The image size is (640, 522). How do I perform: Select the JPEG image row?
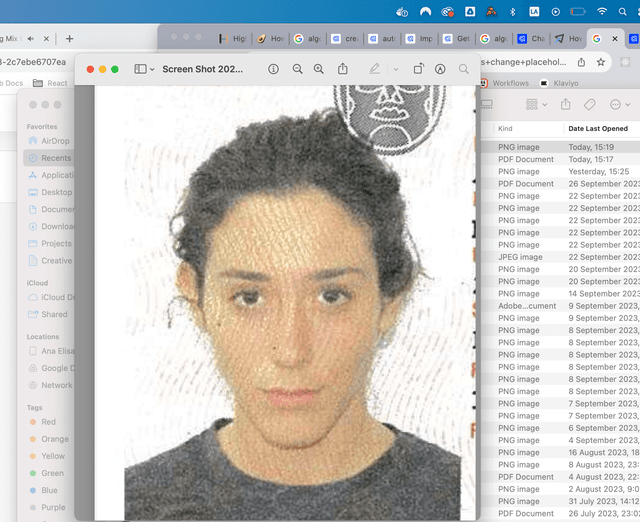pyautogui.click(x=560, y=257)
